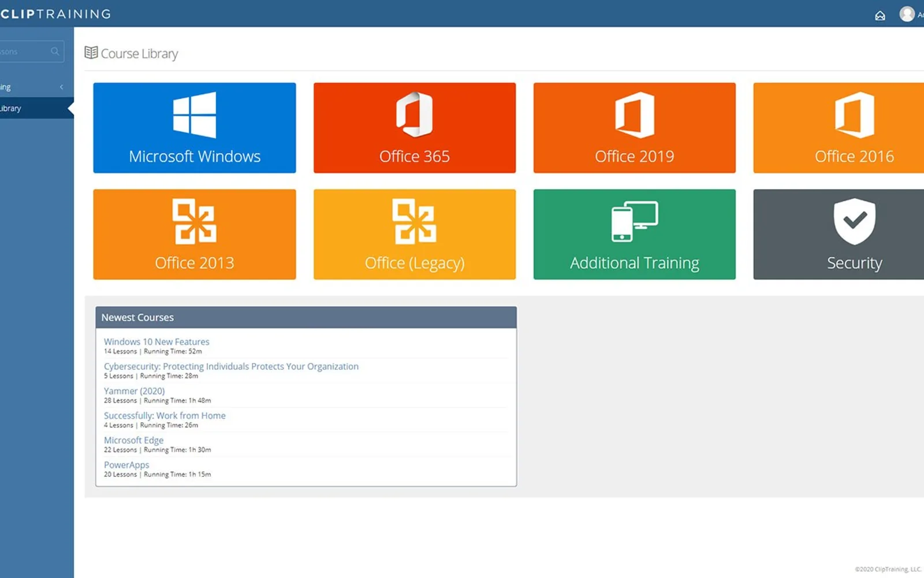The image size is (924, 578).
Task: Click the Windows logo icon
Action: click(195, 114)
